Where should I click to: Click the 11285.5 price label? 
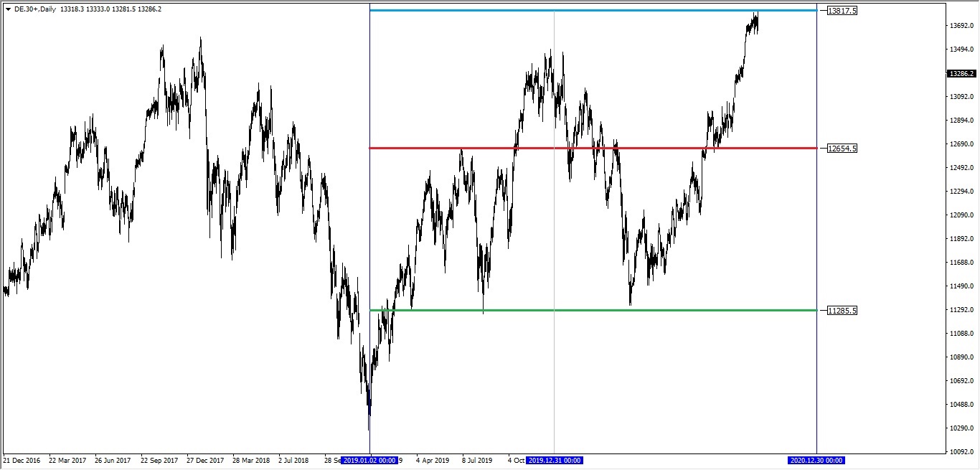click(x=842, y=311)
